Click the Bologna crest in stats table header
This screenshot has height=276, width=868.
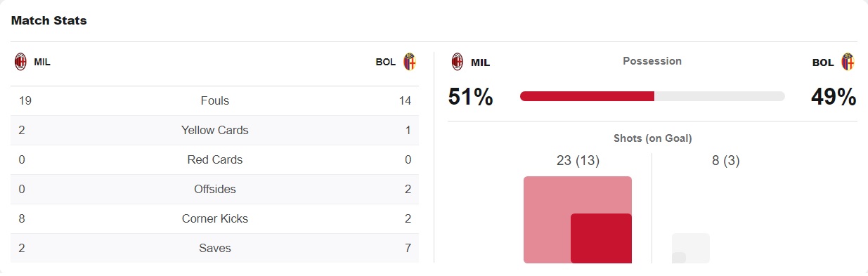pyautogui.click(x=410, y=62)
